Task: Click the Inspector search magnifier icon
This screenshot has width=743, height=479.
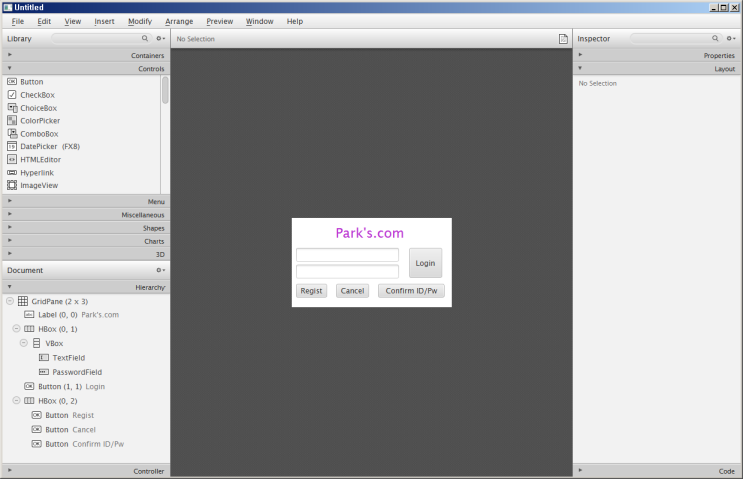Action: click(715, 38)
